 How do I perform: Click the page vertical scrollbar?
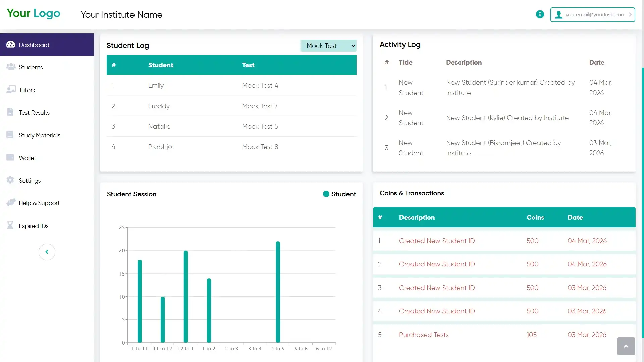642,201
